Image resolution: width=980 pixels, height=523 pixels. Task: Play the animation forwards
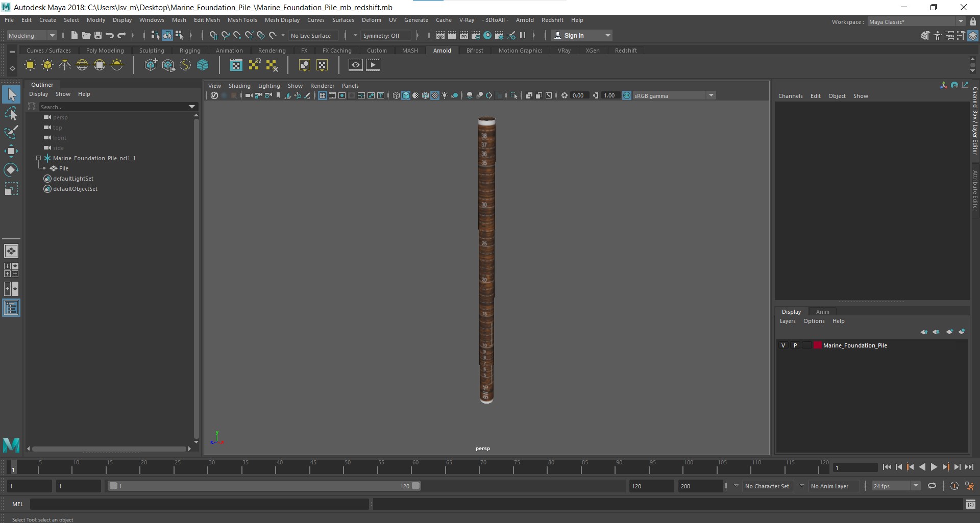[934, 467]
